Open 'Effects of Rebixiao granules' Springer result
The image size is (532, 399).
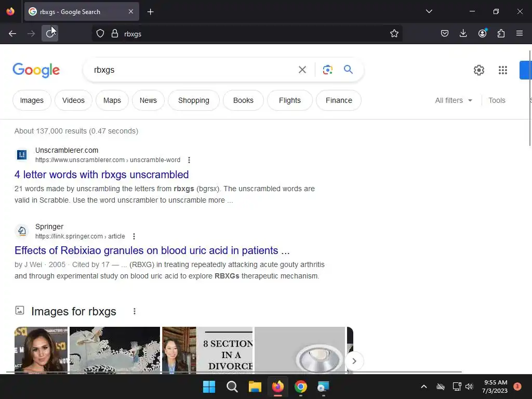(x=152, y=250)
